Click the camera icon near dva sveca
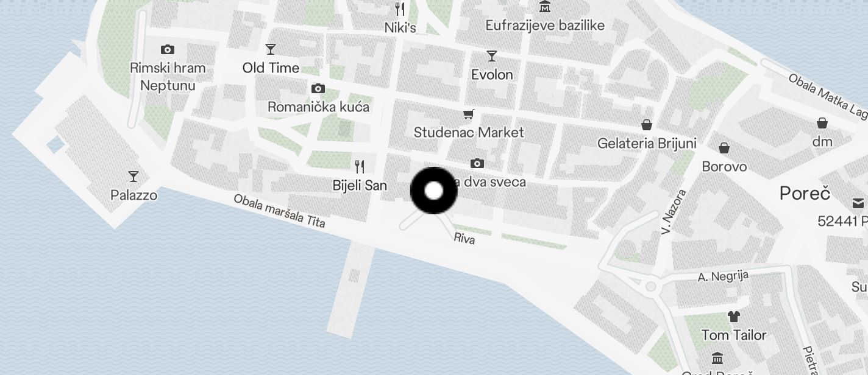 [x=477, y=163]
